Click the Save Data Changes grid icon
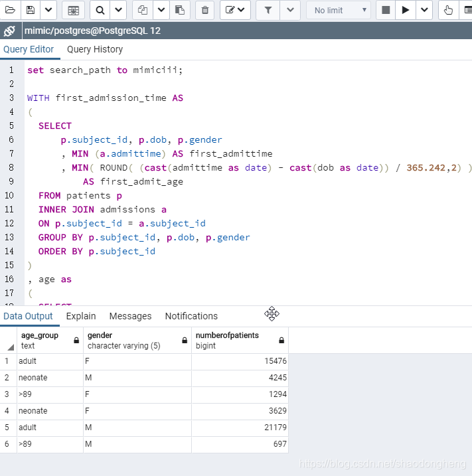This screenshot has height=476, width=472. [x=73, y=10]
